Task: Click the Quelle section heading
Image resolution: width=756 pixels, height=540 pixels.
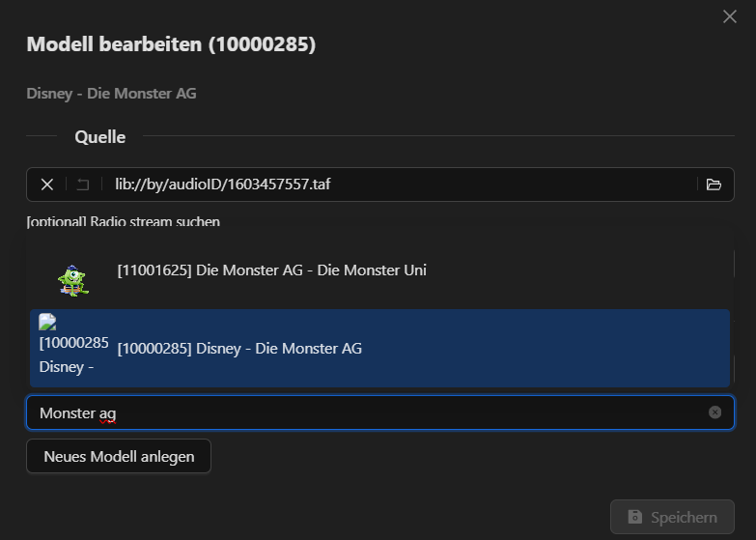Action: 100,137
